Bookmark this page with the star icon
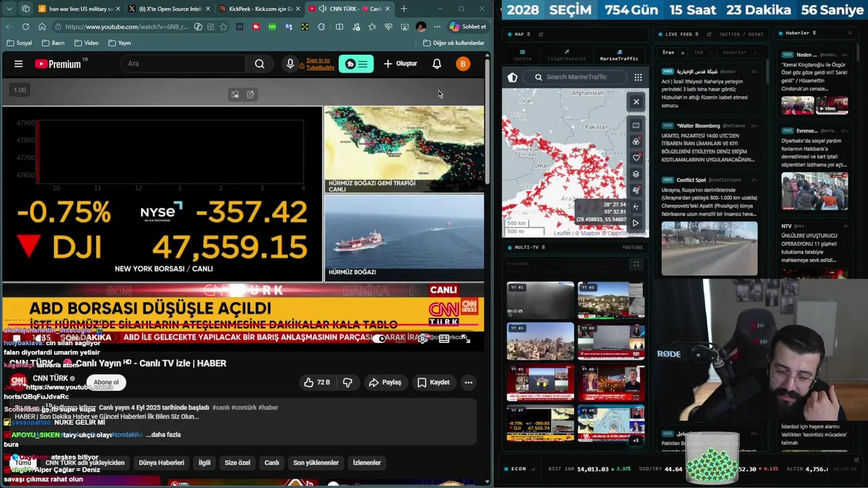868x488 pixels. click(x=223, y=26)
